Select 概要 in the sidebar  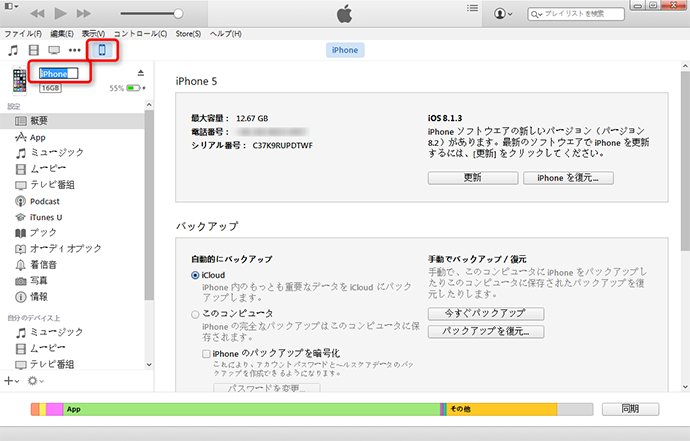point(72,121)
